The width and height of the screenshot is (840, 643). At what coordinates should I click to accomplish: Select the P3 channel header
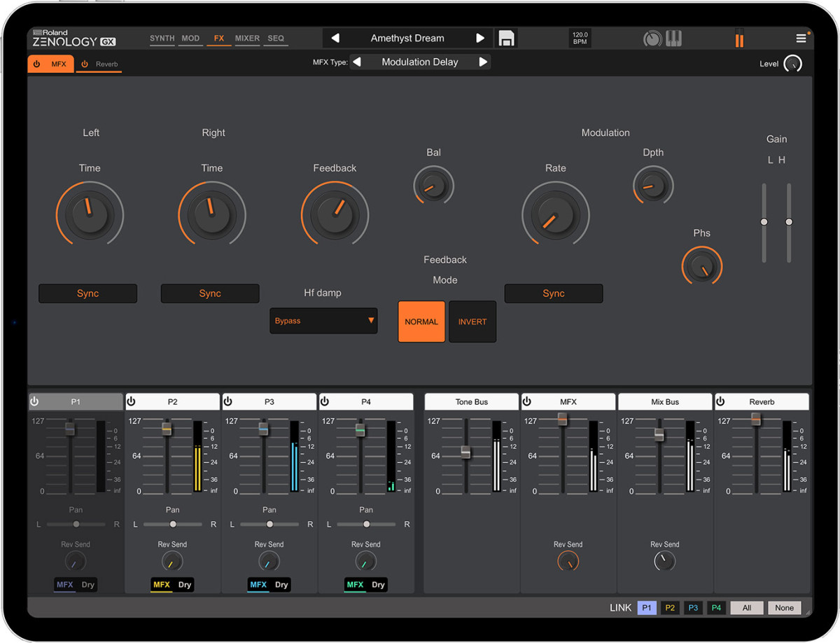click(x=269, y=402)
